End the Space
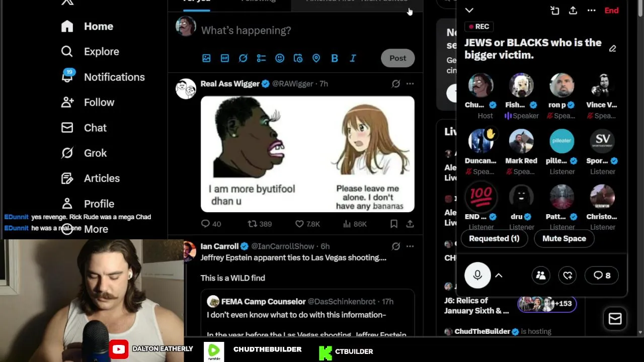This screenshot has height=362, width=644. (611, 11)
